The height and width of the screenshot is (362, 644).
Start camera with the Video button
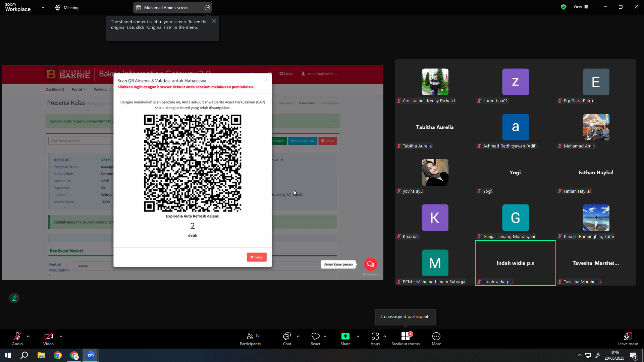click(48, 339)
